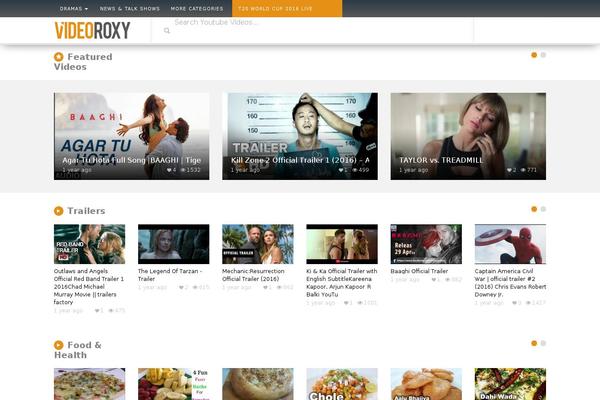Select first Featured Videos carousel dot
Image resolution: width=600 pixels, height=400 pixels.
[x=534, y=55]
